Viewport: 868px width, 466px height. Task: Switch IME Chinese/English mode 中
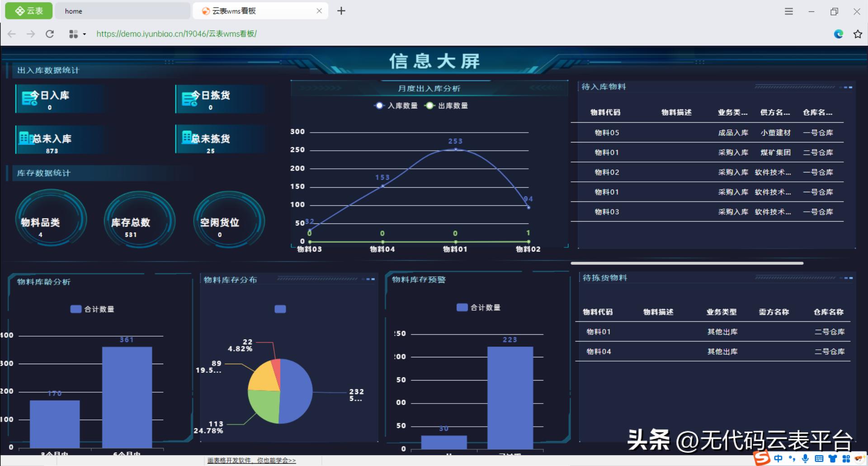(778, 458)
